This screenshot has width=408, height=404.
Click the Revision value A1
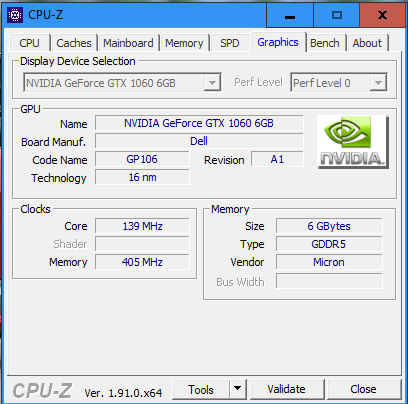pos(277,159)
